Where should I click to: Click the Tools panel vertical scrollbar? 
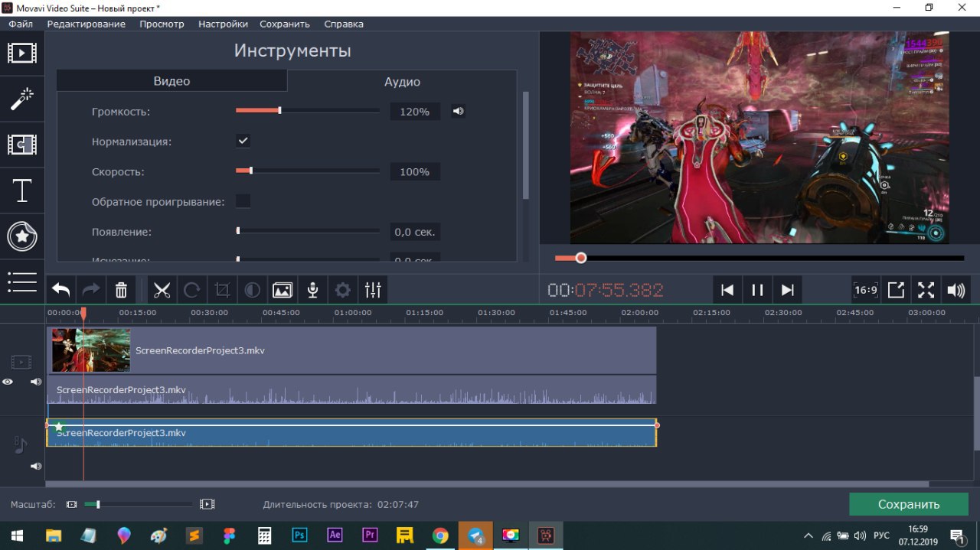[525, 145]
